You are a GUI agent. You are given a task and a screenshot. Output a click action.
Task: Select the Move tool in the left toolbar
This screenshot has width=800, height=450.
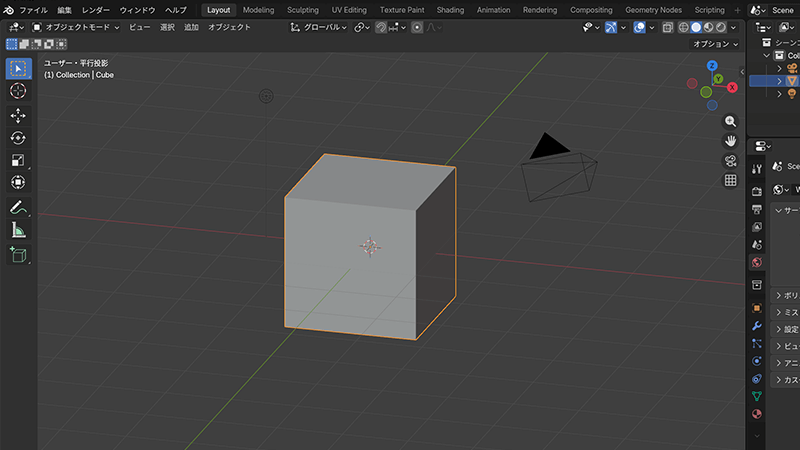[18, 115]
